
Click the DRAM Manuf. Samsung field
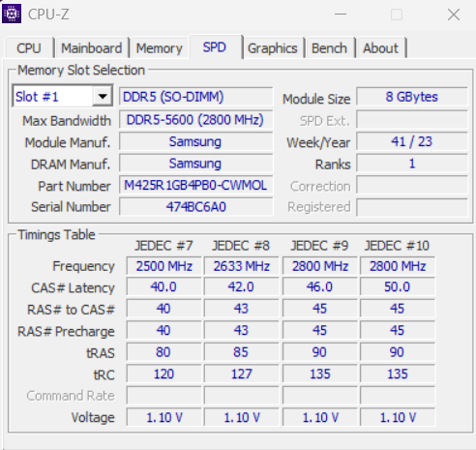[x=196, y=164]
